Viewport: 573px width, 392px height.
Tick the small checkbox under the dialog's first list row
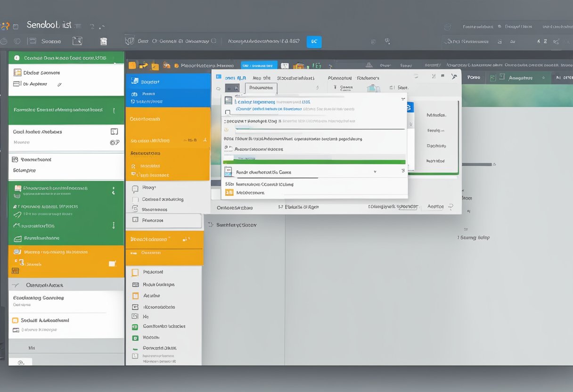(x=228, y=112)
